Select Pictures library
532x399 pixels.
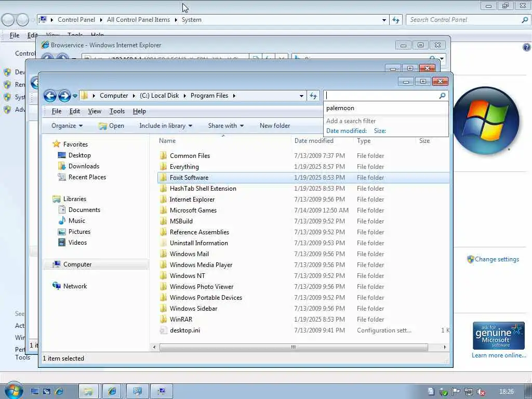tap(79, 232)
